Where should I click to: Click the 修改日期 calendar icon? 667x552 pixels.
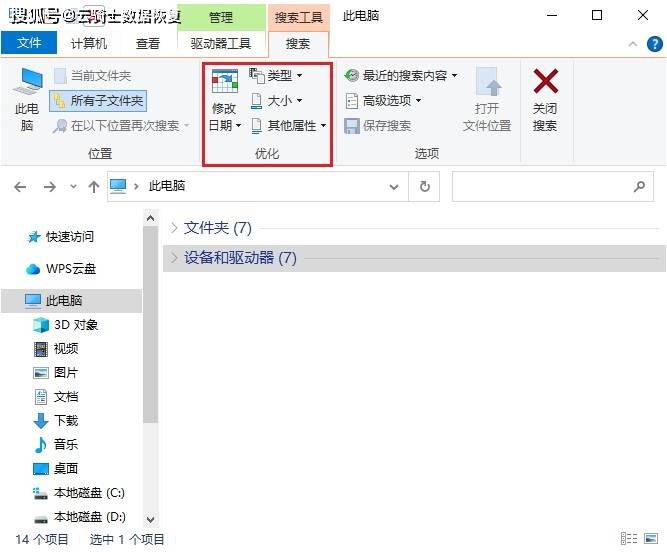225,82
